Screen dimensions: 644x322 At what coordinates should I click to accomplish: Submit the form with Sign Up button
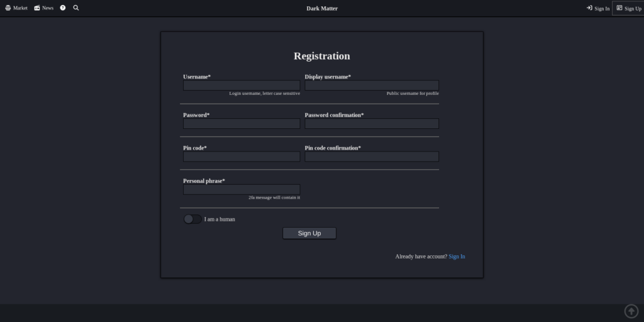coord(309,233)
